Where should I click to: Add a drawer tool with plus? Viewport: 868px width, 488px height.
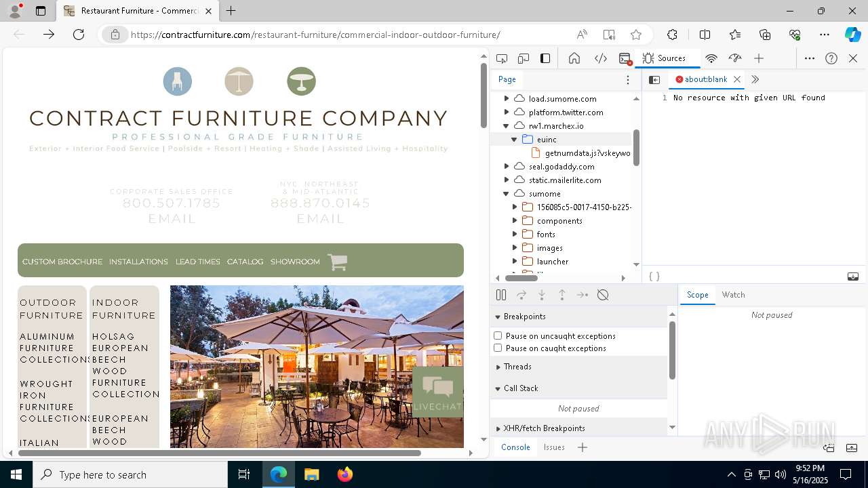coord(582,447)
